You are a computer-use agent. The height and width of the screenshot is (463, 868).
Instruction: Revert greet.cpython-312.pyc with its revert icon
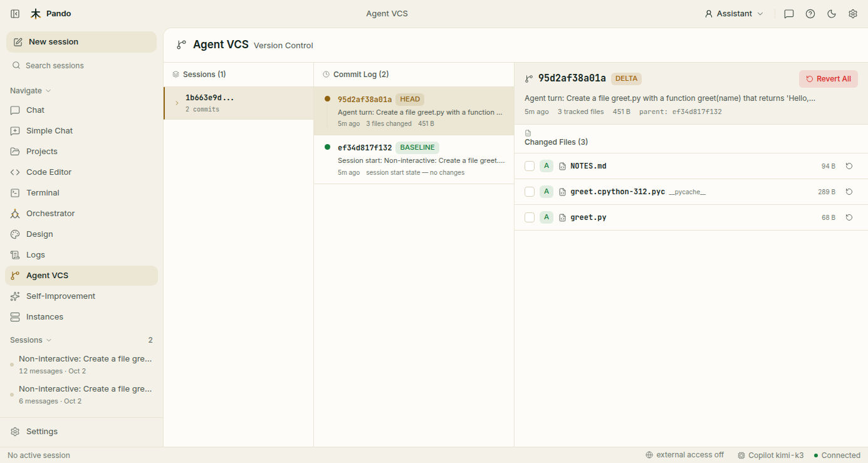849,192
